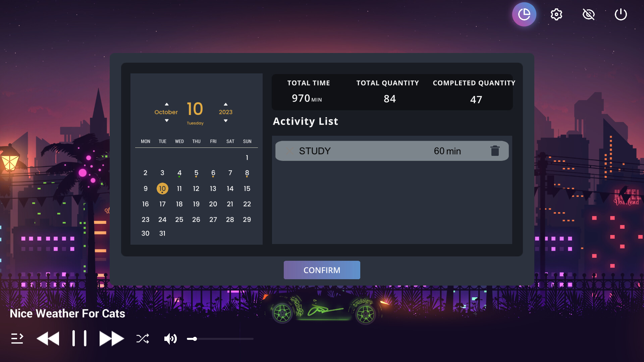Select today's highlighted date 10
Image resolution: width=644 pixels, height=362 pixels.
[162, 188]
